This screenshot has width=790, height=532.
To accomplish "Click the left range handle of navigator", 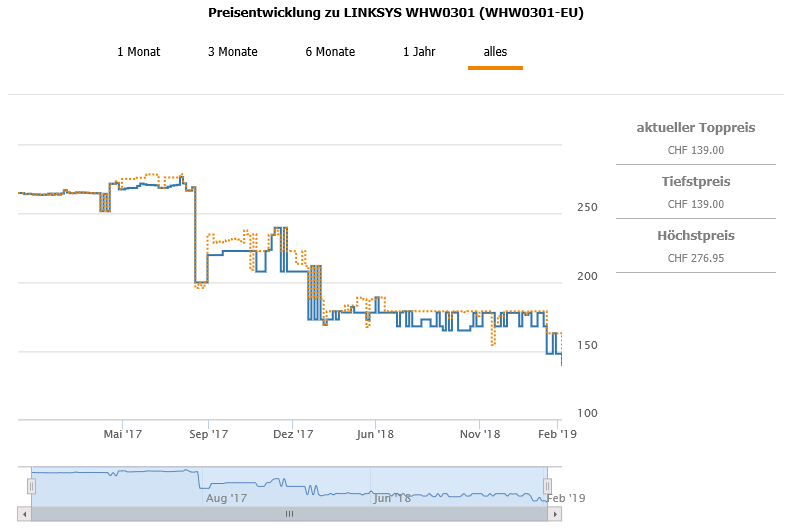I will [x=31, y=486].
